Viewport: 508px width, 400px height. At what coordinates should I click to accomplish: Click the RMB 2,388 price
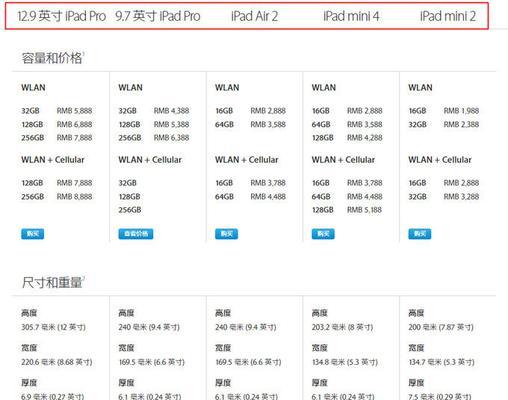pos(461,124)
